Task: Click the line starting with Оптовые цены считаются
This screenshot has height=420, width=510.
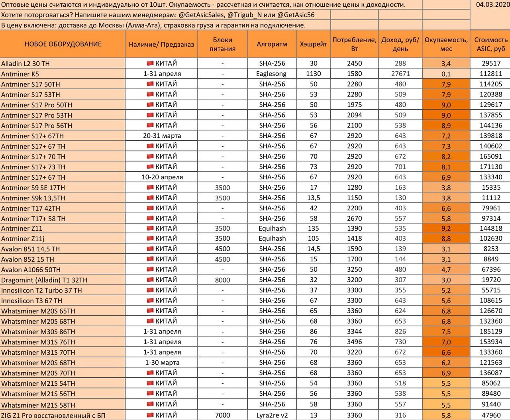Action: [203, 5]
